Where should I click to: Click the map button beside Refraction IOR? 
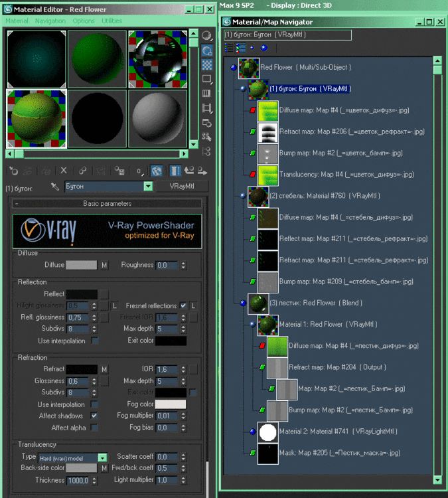pos(193,369)
